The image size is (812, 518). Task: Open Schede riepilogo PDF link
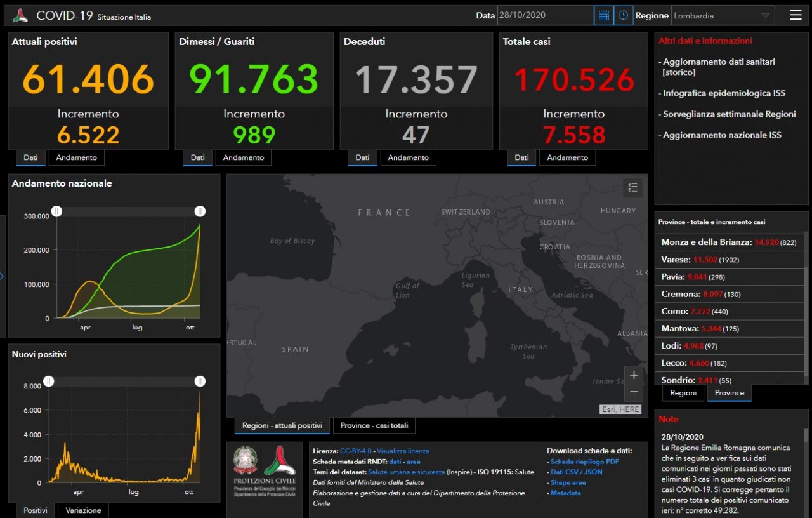[x=584, y=462]
